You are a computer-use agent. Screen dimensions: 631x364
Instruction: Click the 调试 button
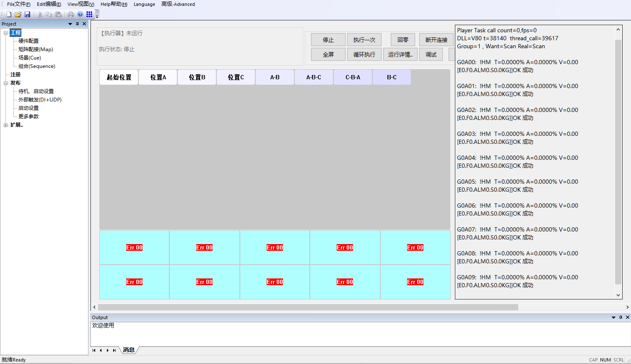431,55
